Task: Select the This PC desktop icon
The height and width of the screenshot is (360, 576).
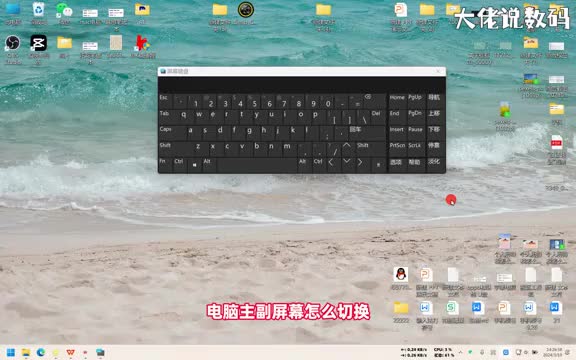Action: 13,14
